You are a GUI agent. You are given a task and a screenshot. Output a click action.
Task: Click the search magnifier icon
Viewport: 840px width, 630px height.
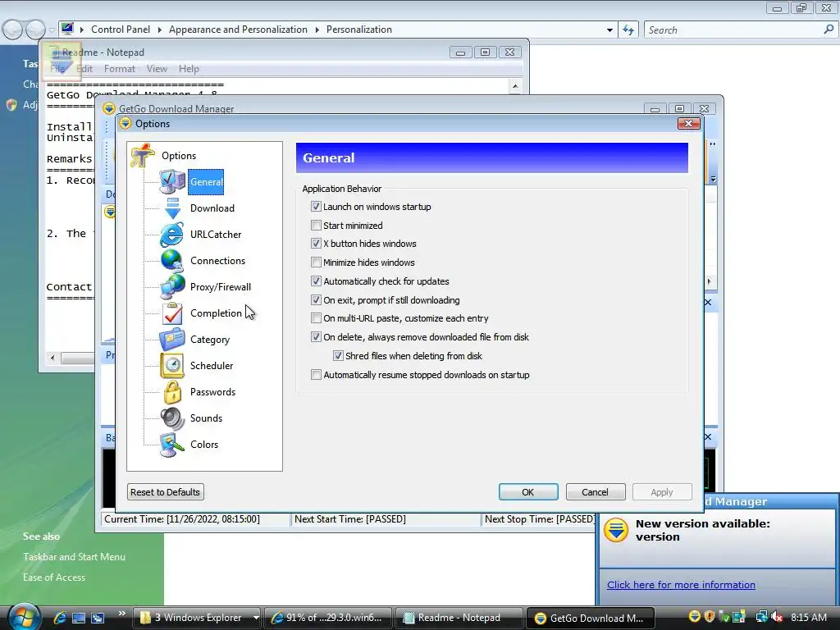[829, 30]
